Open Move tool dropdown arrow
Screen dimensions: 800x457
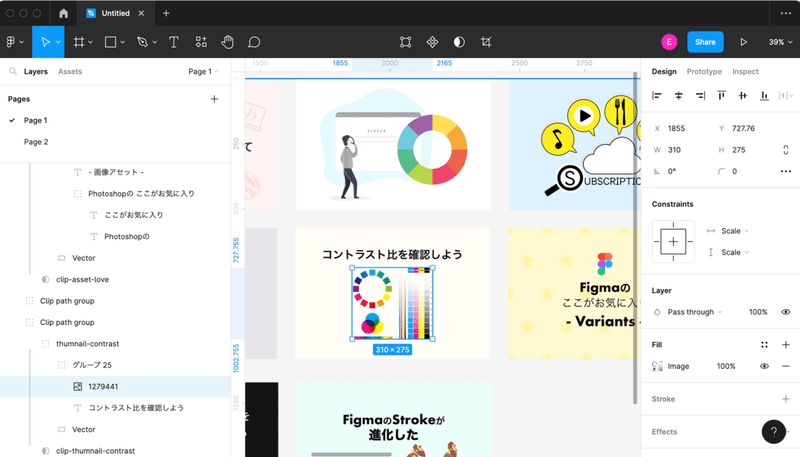(59, 42)
